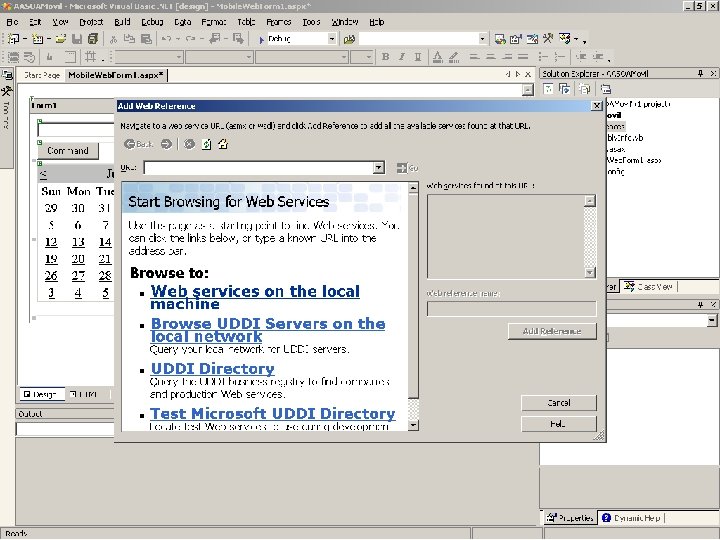Click the Save toolbar icon
720x540 pixels.
click(77, 39)
